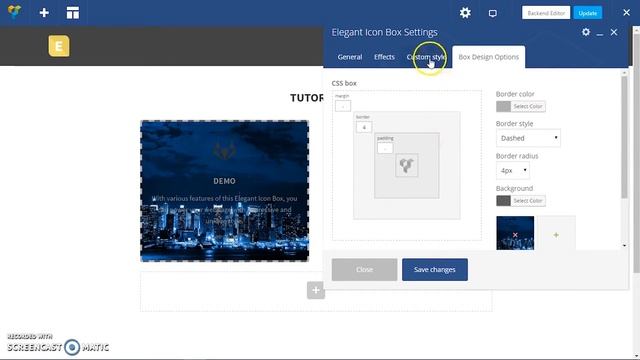The image size is (640, 360).
Task: Open the Icon Box panel settings gear
Action: pos(586,32)
